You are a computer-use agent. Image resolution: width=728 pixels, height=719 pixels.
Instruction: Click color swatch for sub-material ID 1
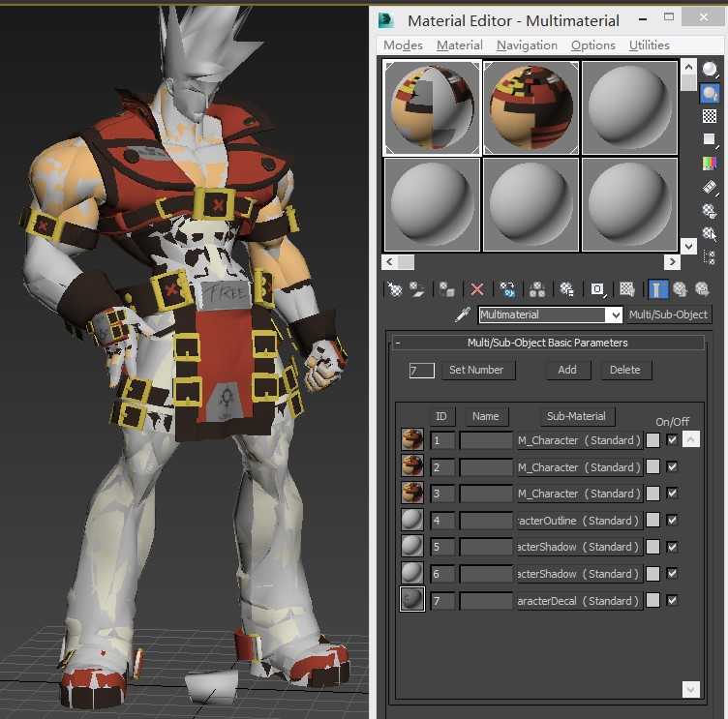[x=652, y=440]
